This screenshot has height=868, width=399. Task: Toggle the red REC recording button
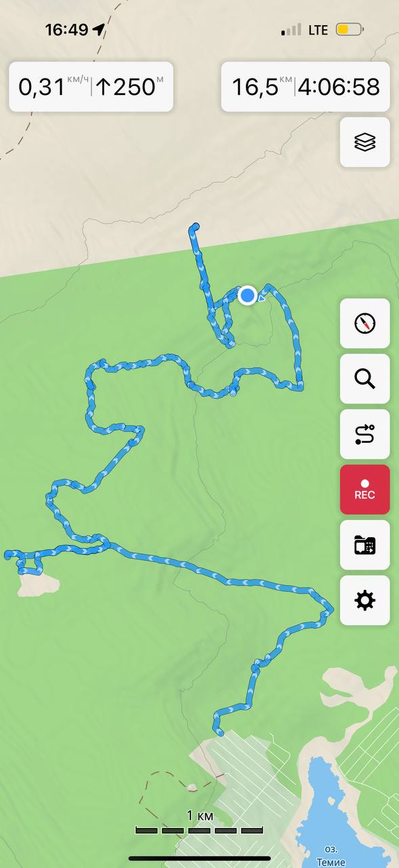coord(364,490)
